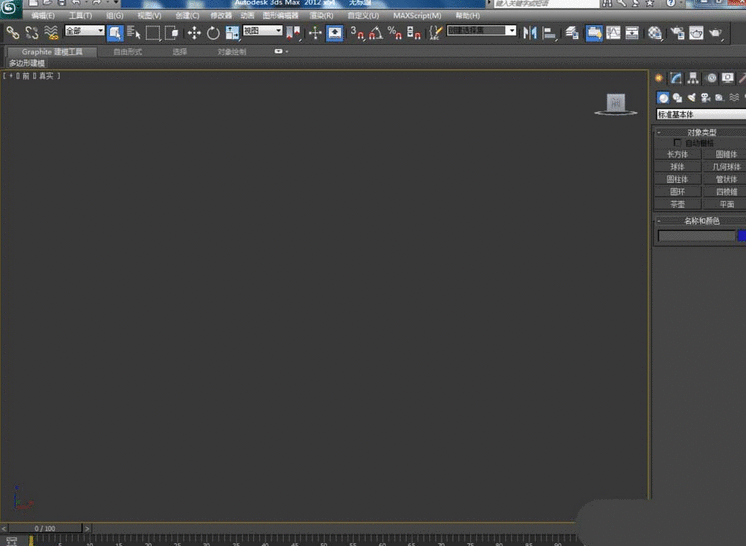Click the 长方体 box button
This screenshot has height=546, width=746.
coord(678,154)
